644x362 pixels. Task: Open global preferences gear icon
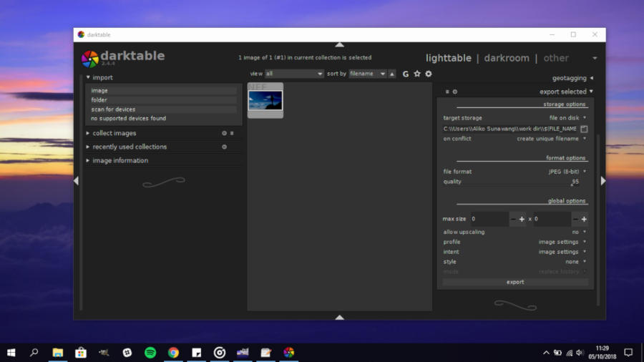pos(429,74)
